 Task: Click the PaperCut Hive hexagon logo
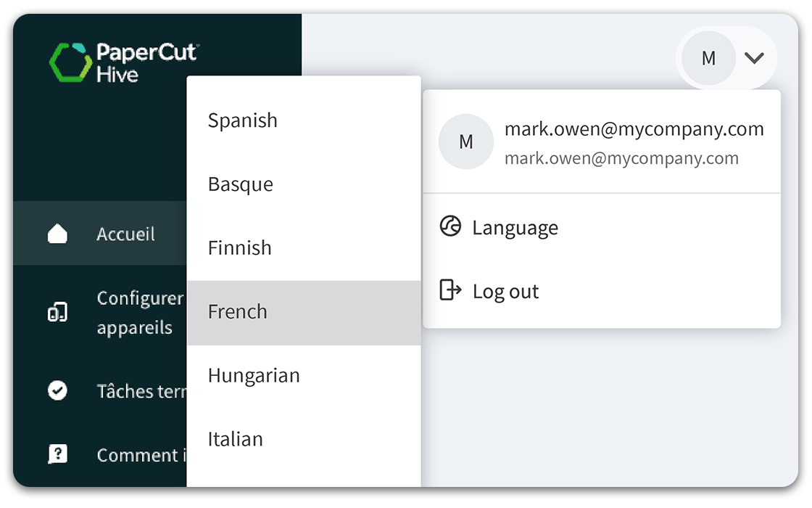click(x=70, y=62)
